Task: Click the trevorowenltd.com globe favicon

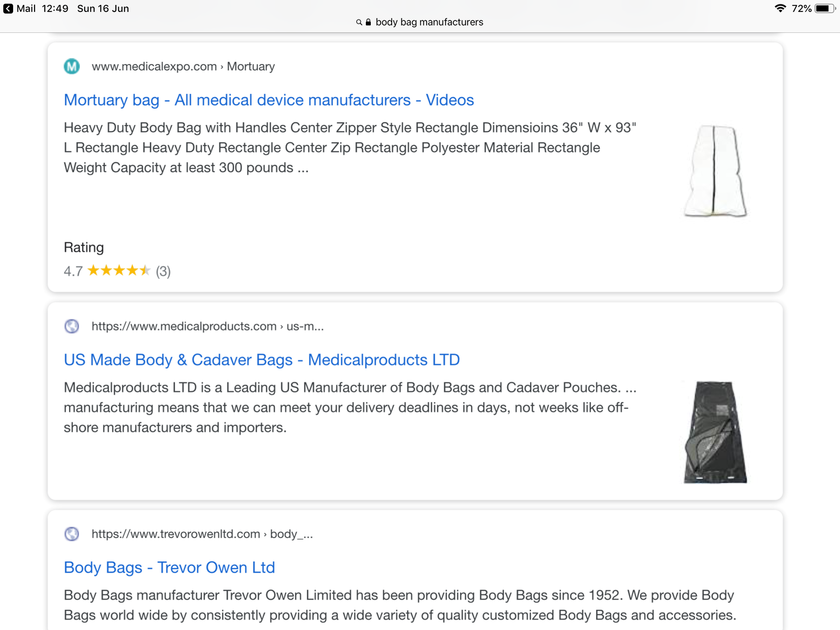Action: tap(72, 534)
